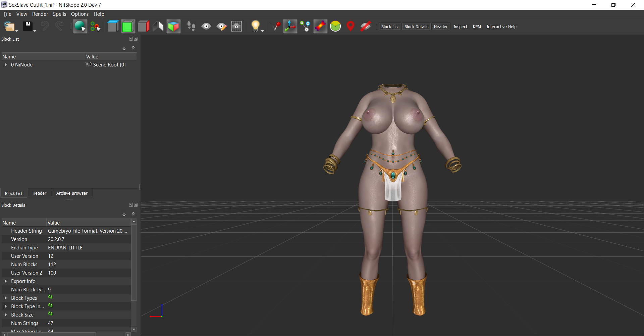Click Block Details scroll up arrow

(x=134, y=222)
